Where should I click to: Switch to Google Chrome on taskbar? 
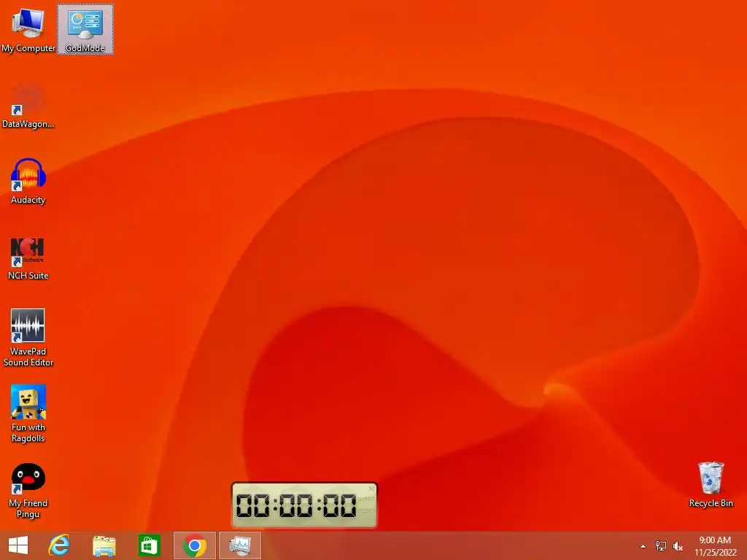(x=194, y=545)
